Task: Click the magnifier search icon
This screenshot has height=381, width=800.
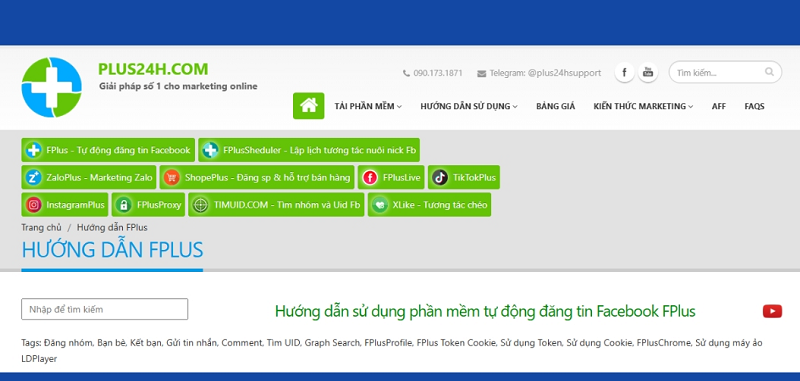Action: [769, 72]
